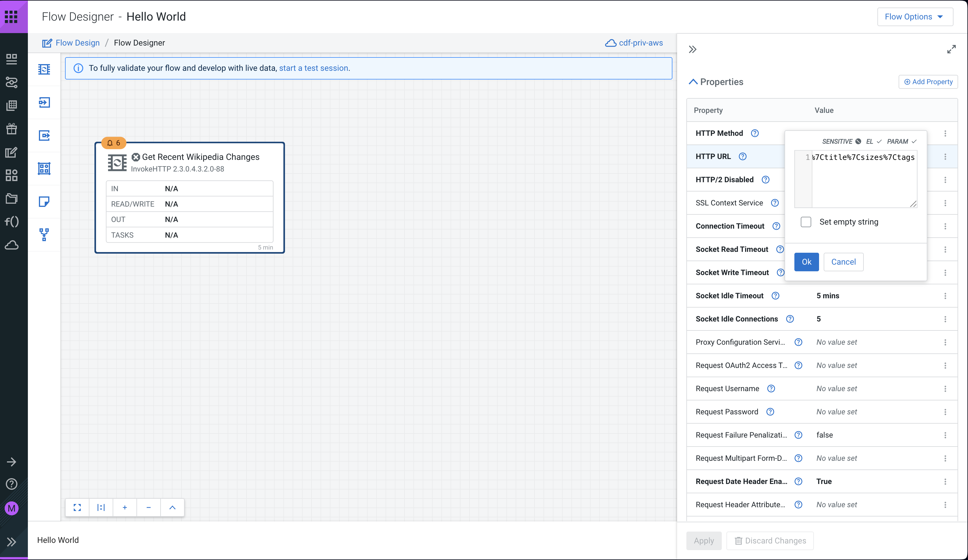This screenshot has height=560, width=968.
Task: Click the process group grid icon
Action: pos(44,169)
